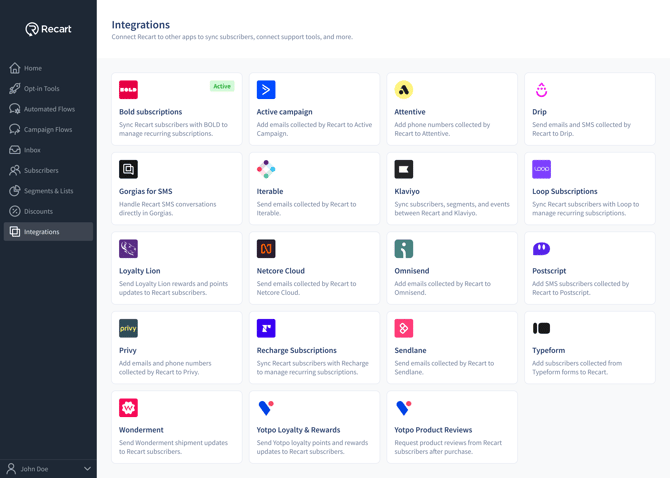The width and height of the screenshot is (670, 478).
Task: Click the Discounts percent icon
Action: [x=15, y=211]
